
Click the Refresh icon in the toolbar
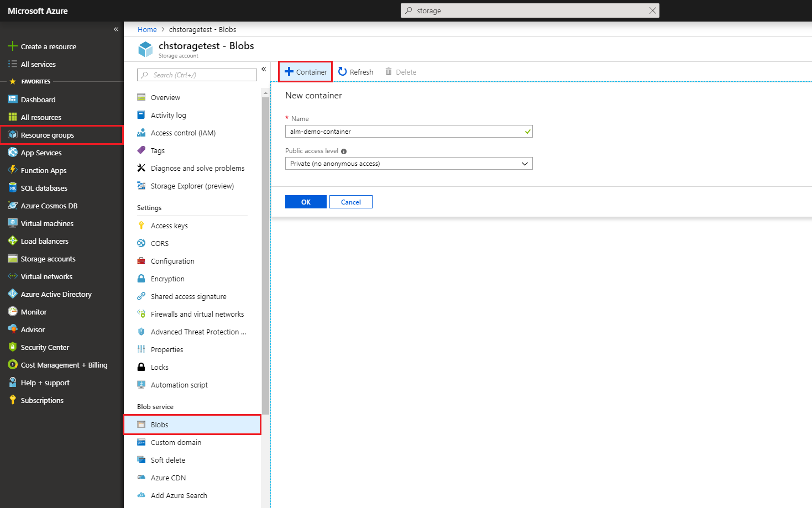[343, 72]
